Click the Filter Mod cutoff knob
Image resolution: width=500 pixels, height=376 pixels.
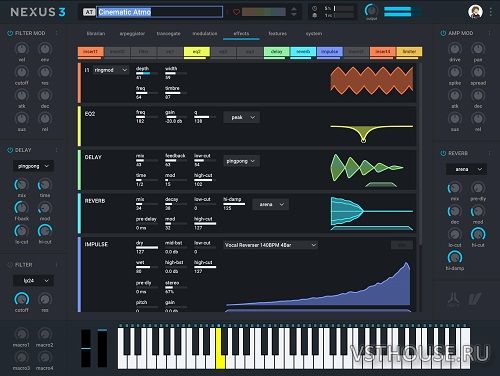[22, 72]
